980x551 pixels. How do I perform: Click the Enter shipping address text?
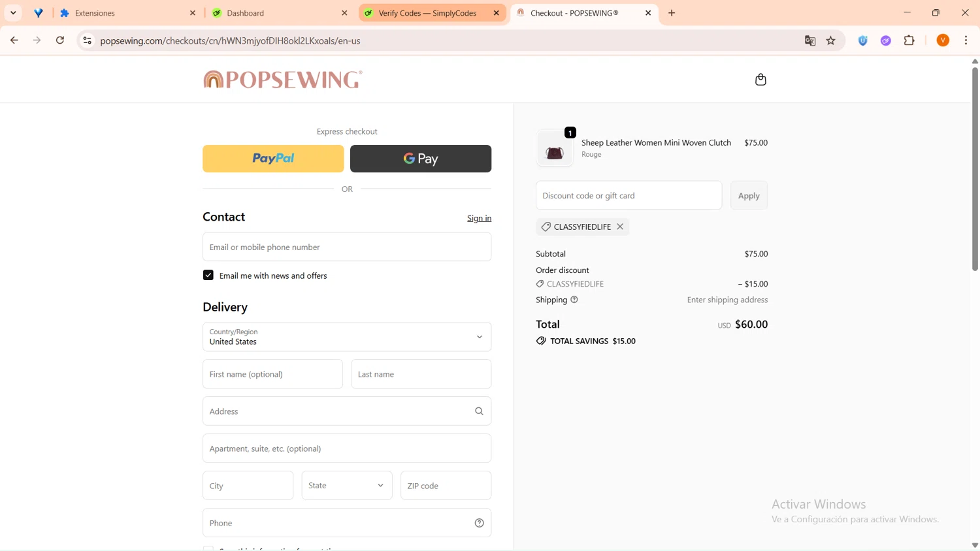(727, 300)
